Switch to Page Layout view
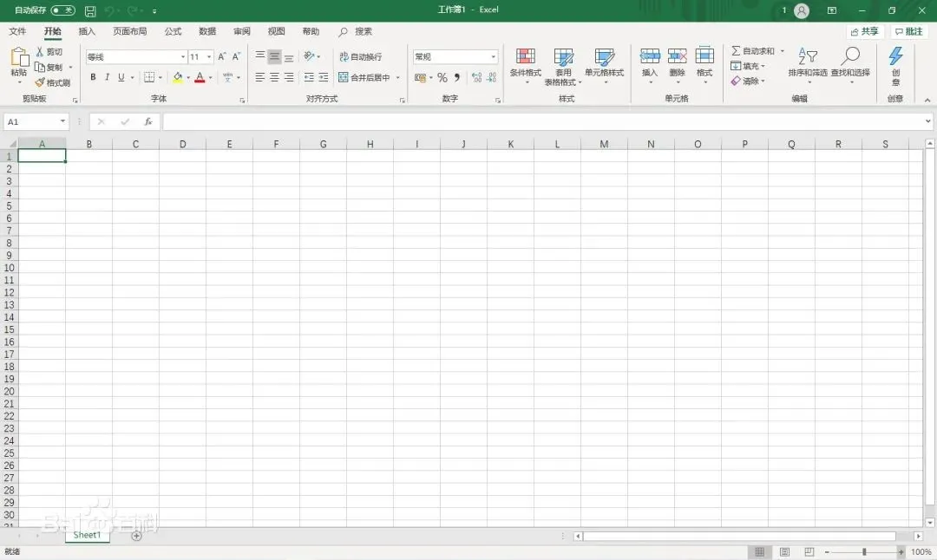The width and height of the screenshot is (937, 560). [784, 551]
